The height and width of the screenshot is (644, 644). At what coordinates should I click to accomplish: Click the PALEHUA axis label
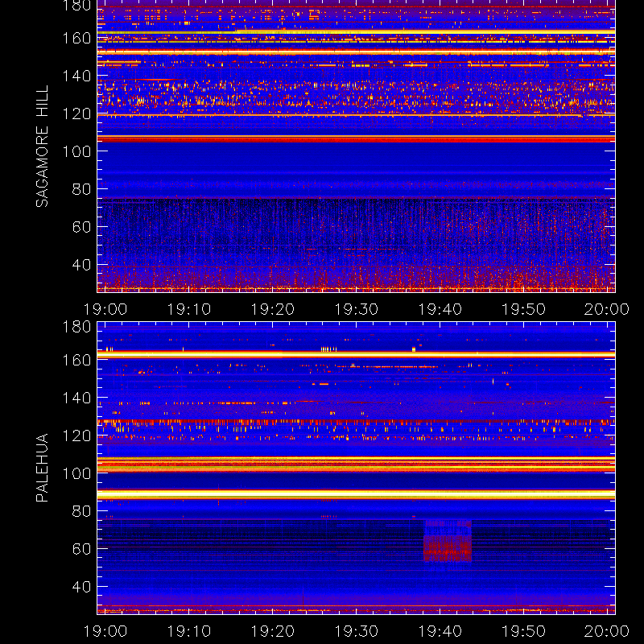coord(43,468)
